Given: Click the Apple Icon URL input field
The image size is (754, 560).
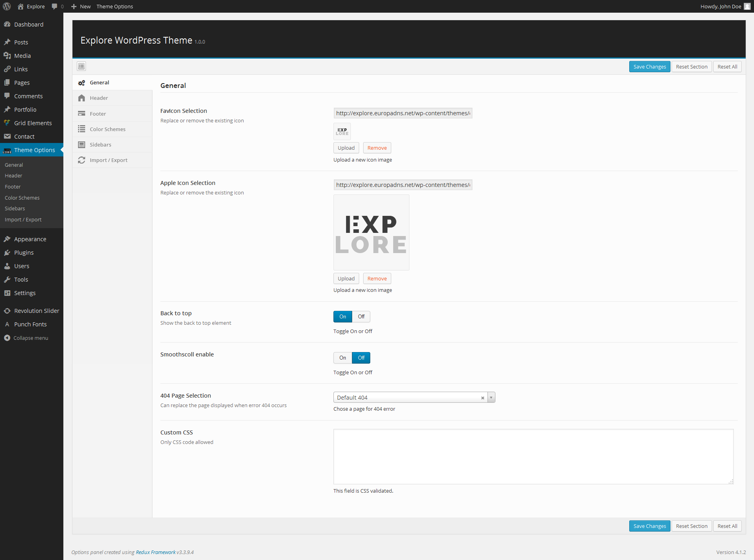Looking at the screenshot, I should click(403, 185).
